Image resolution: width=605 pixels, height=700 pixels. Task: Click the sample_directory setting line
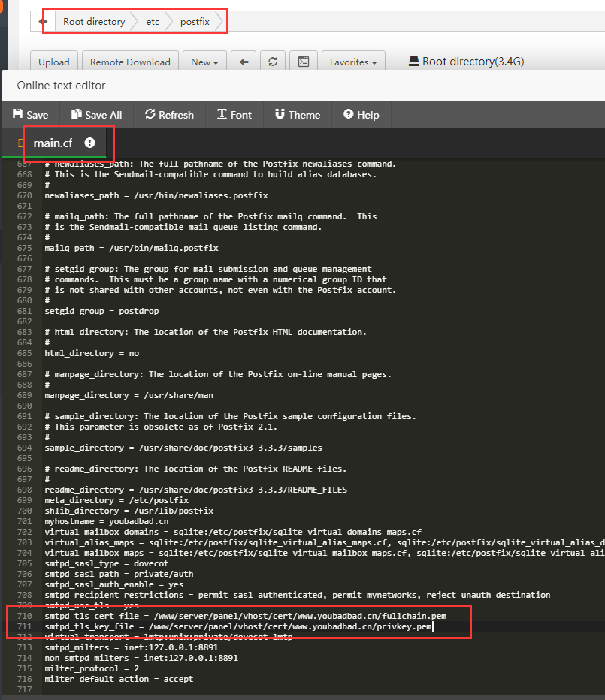[x=183, y=448]
